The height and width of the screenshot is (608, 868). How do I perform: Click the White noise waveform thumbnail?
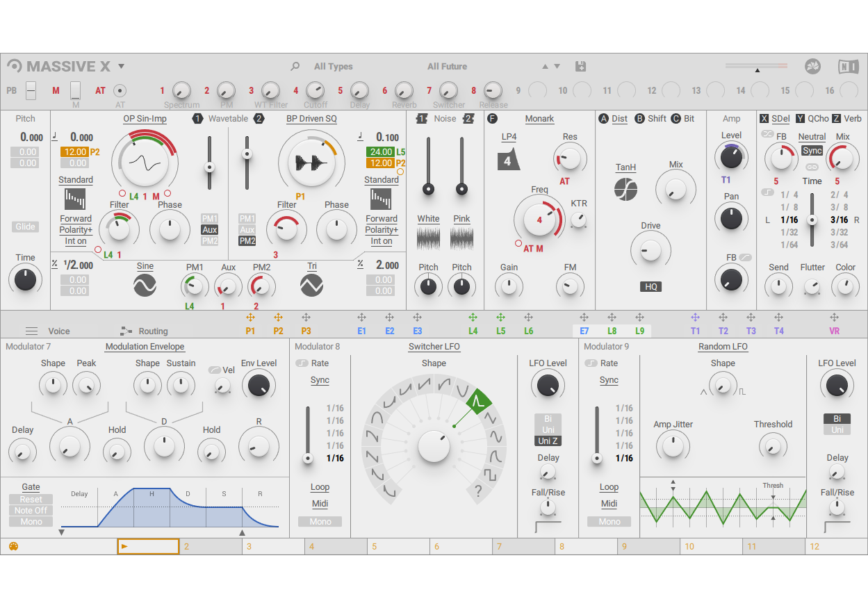pos(428,239)
